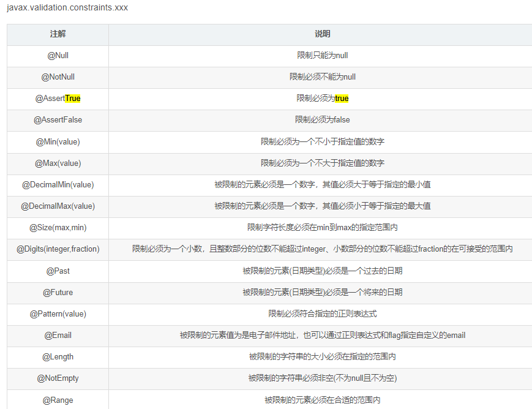Select the @NotNull row entry
The image size is (532, 409).
pos(58,77)
